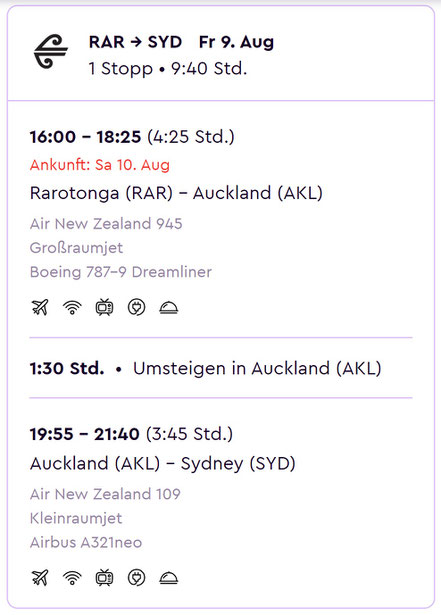441x615 pixels.
Task: Click the meal service icon for flight 945
Action: tap(169, 308)
